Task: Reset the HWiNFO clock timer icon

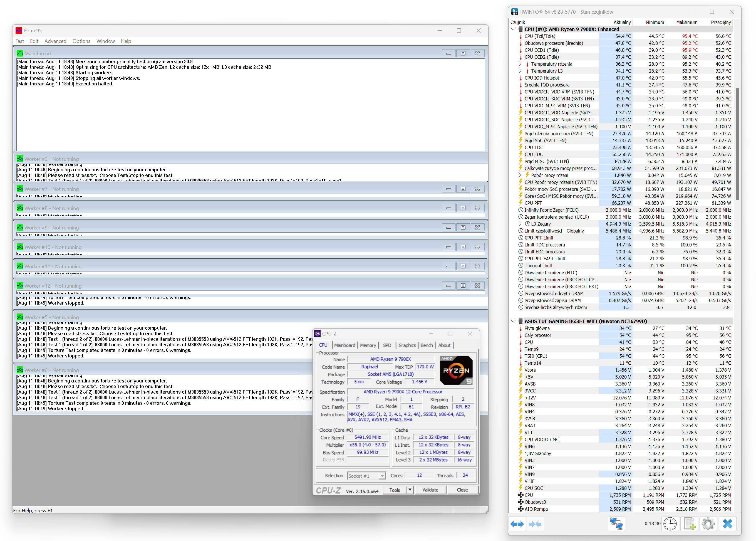Action: [670, 524]
